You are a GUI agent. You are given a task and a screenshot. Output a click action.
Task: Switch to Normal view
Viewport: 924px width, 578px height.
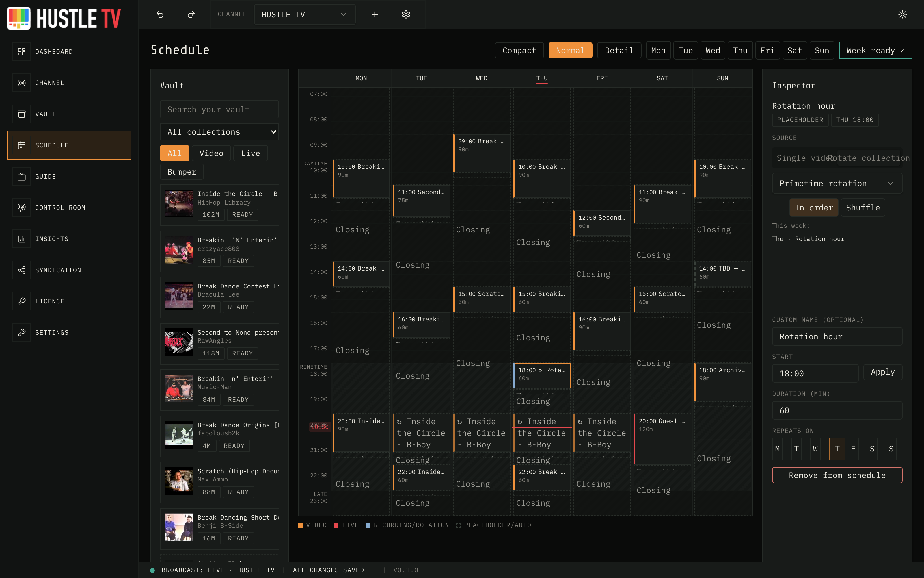[x=570, y=51]
